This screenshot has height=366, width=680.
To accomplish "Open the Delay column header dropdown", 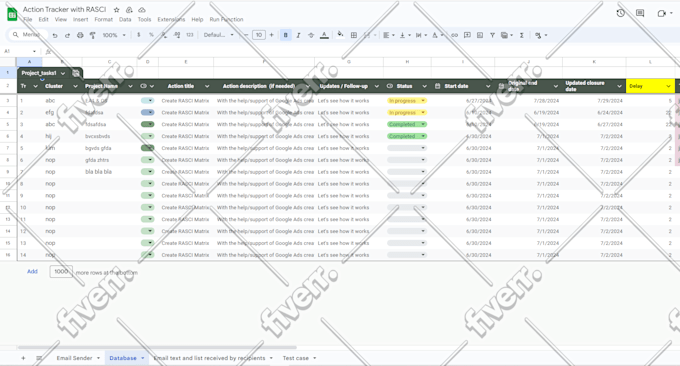I will 668,86.
